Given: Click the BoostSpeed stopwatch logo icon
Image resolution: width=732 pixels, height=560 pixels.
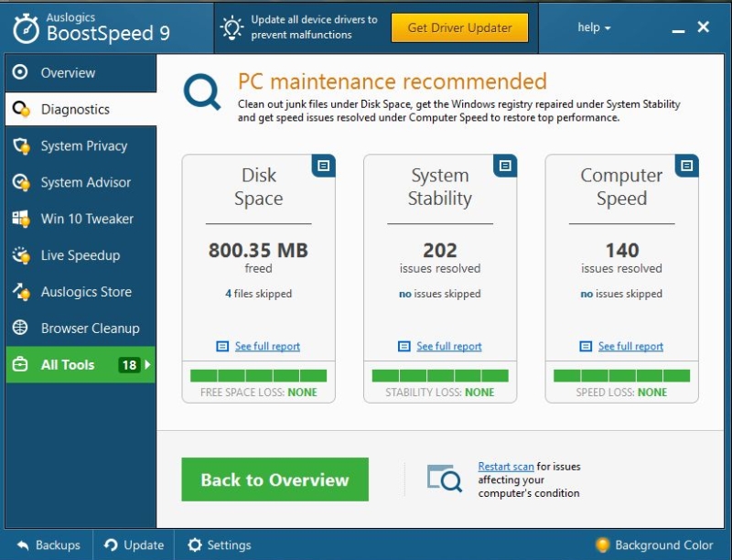Looking at the screenshot, I should coord(26,28).
